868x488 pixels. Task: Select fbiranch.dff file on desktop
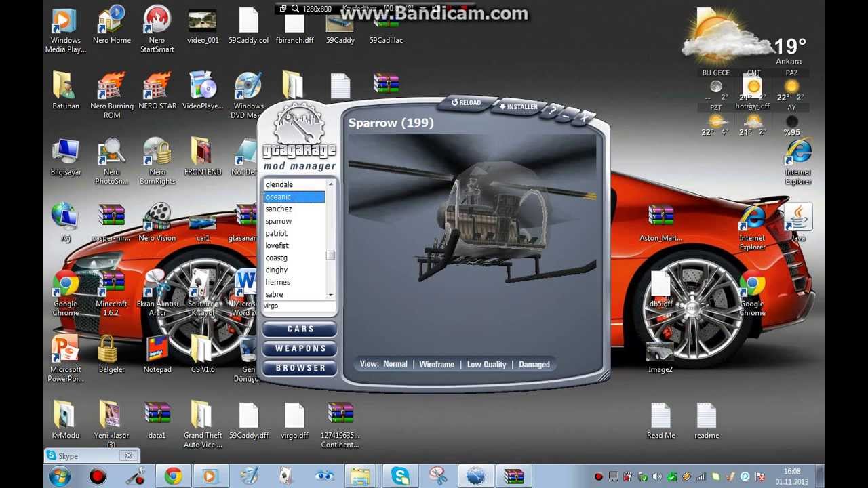pyautogui.click(x=294, y=26)
